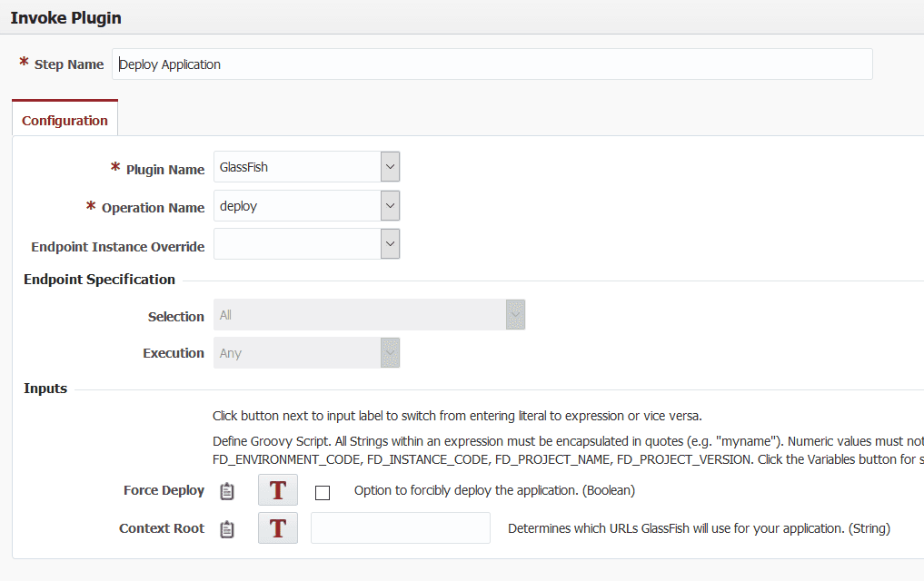Click the Context Root clipboard variables icon
924x581 pixels.
pyautogui.click(x=227, y=529)
